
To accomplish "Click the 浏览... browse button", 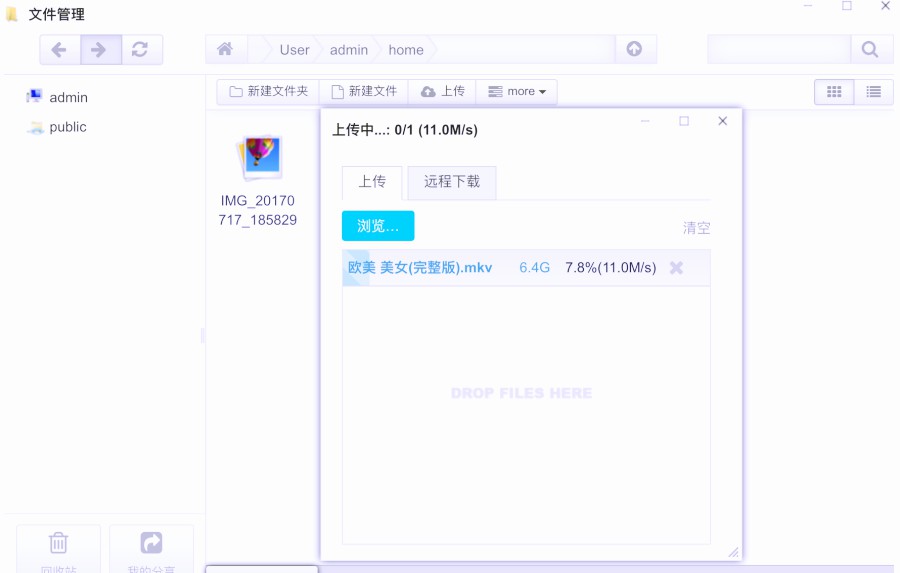I will 378,226.
